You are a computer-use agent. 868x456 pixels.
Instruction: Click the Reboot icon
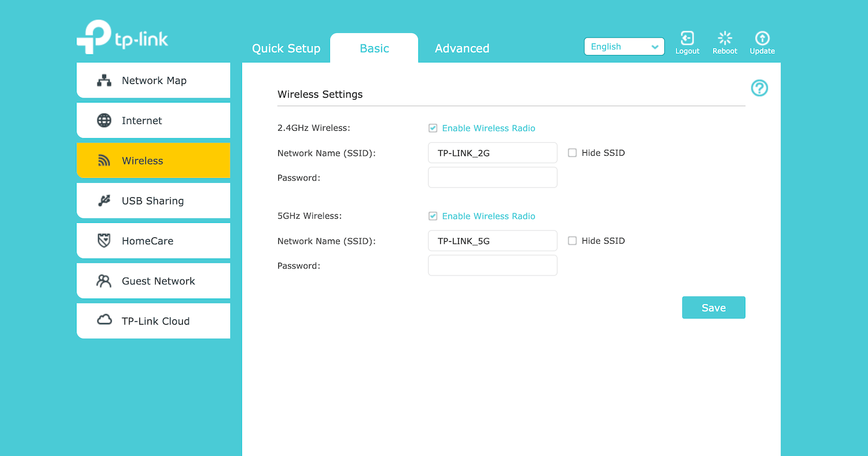click(724, 39)
